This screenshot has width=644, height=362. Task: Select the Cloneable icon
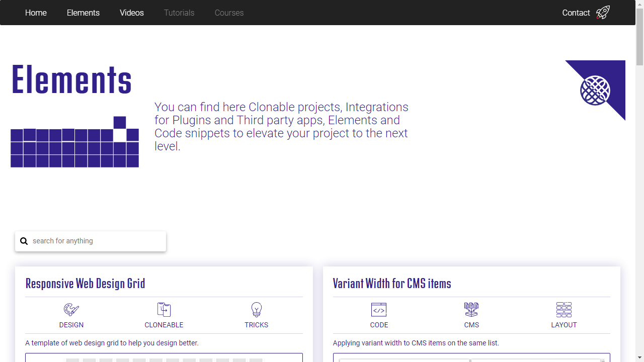coord(164,309)
